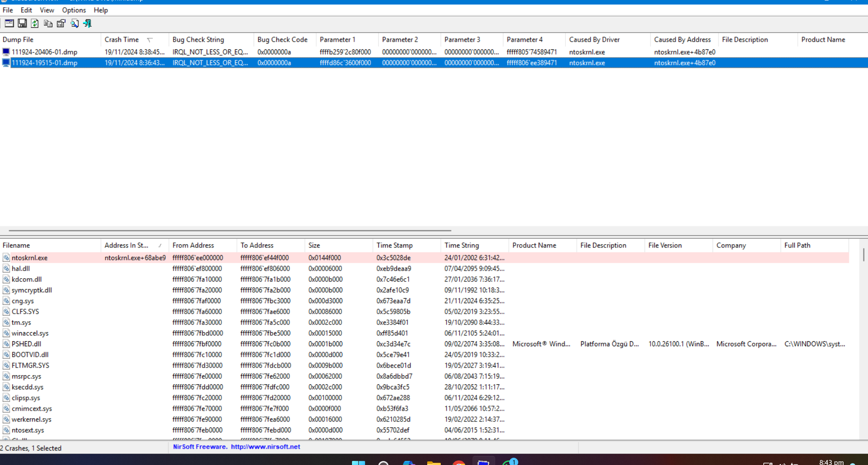Click the file icon next to tm.sys
This screenshot has width=868, height=465.
click(x=6, y=323)
